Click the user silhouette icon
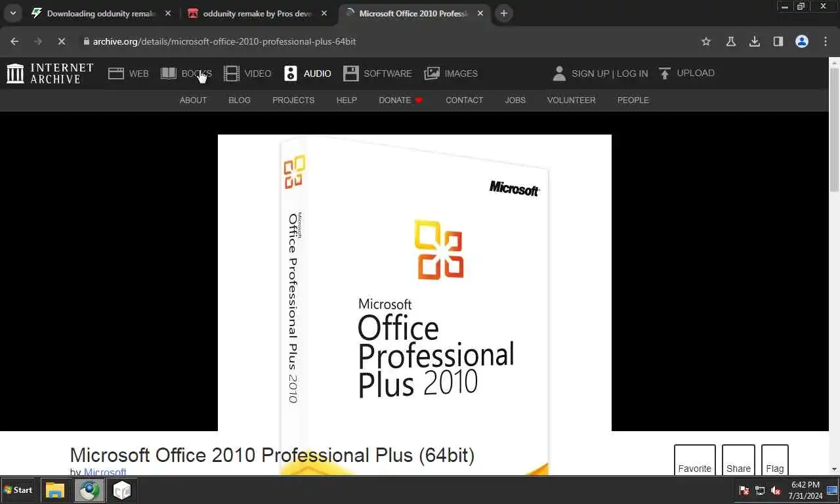This screenshot has width=840, height=504. (559, 73)
